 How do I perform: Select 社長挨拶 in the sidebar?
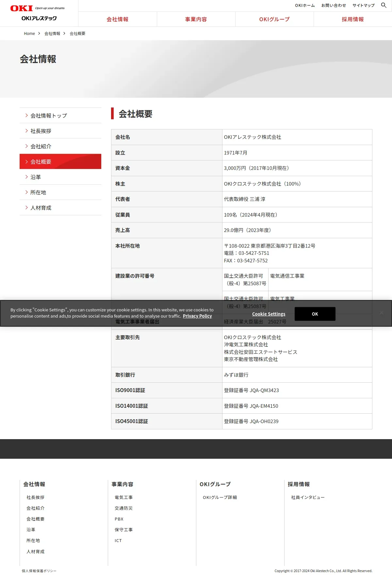(60, 131)
